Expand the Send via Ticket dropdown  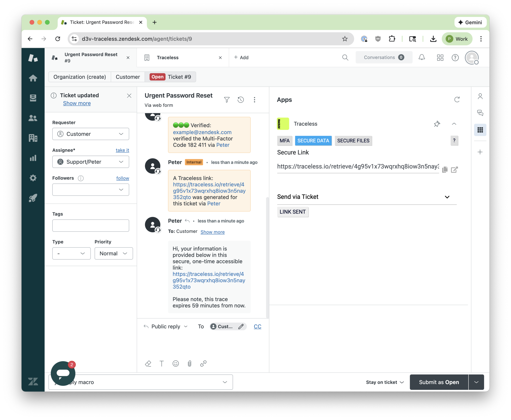coord(447,197)
